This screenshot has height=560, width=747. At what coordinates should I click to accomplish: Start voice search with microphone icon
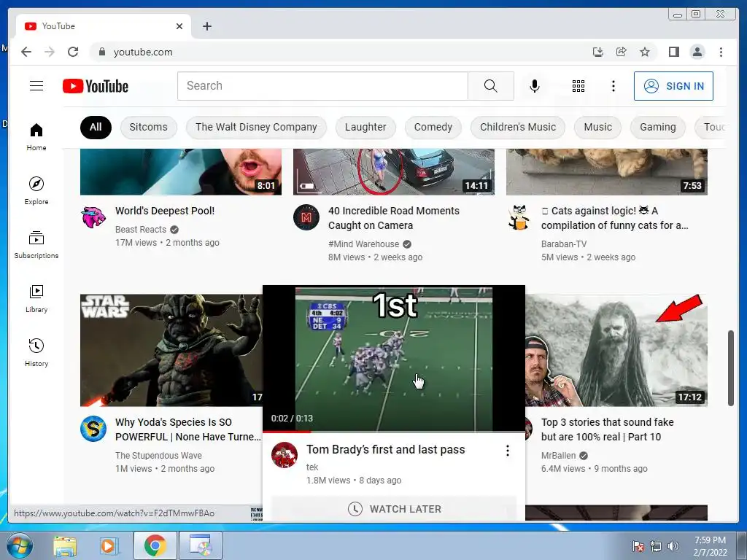point(535,86)
